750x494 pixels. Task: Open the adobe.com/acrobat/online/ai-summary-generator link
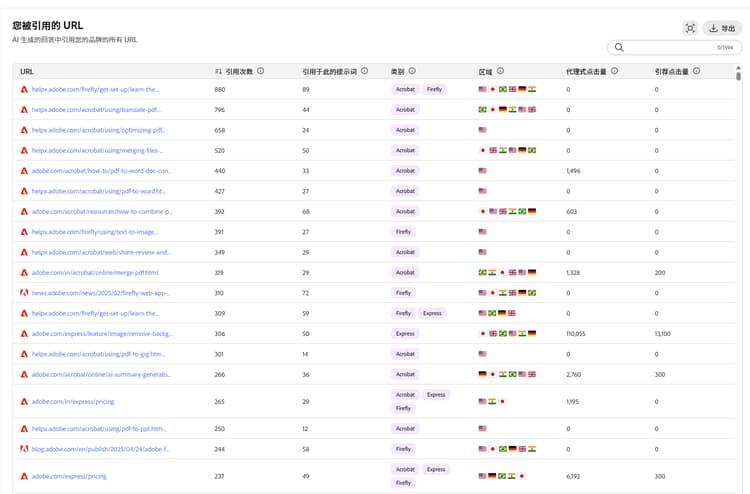tap(102, 374)
